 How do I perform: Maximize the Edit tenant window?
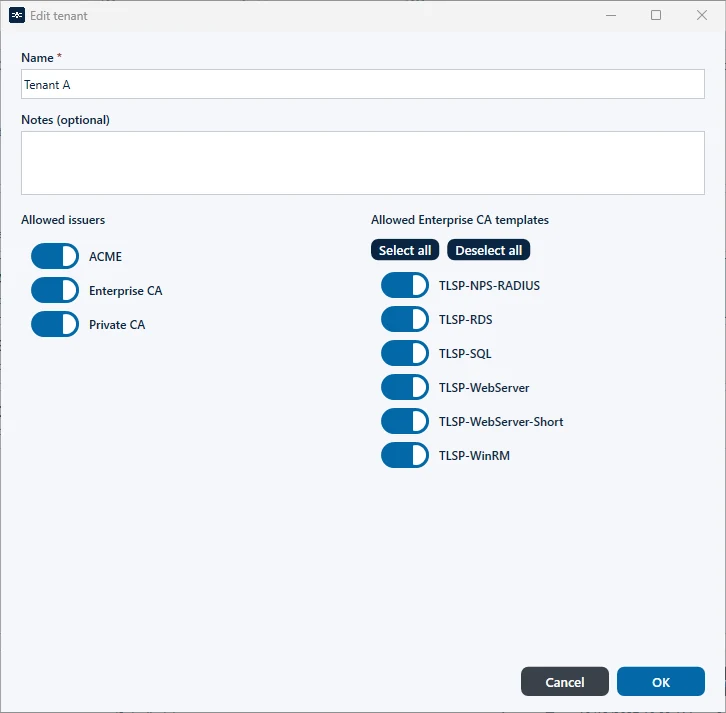tap(656, 15)
